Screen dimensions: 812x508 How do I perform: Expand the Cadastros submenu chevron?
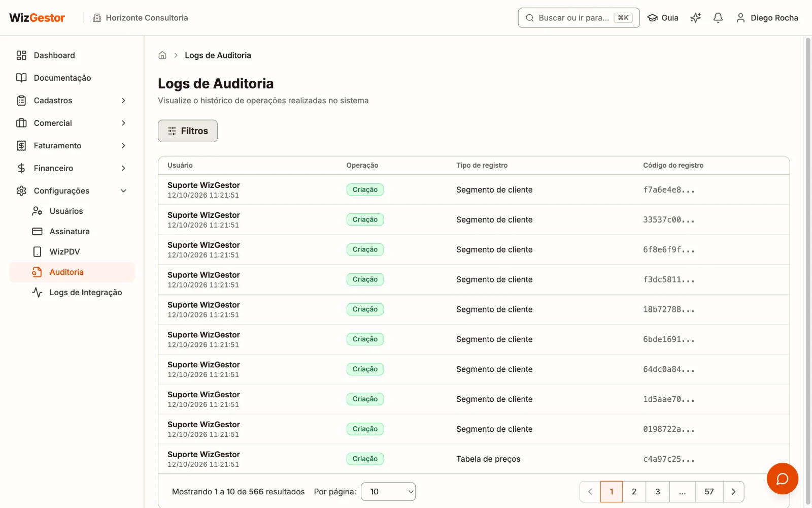tap(123, 101)
